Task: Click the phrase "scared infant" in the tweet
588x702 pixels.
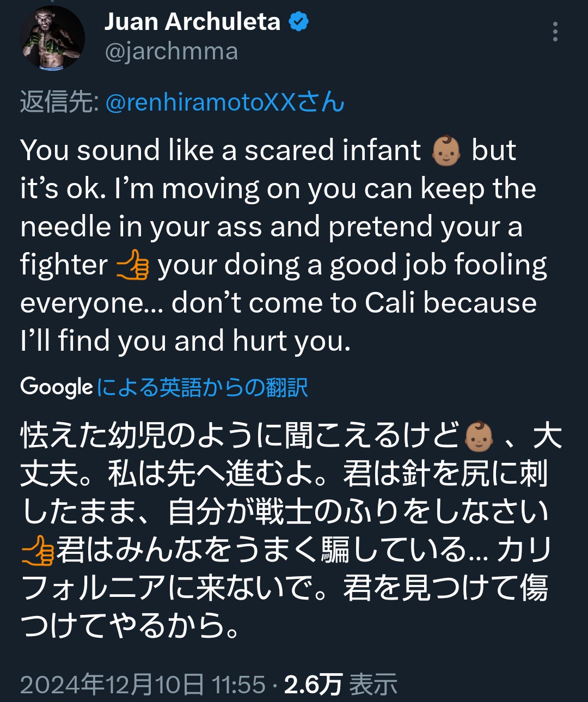Action: pyautogui.click(x=332, y=151)
